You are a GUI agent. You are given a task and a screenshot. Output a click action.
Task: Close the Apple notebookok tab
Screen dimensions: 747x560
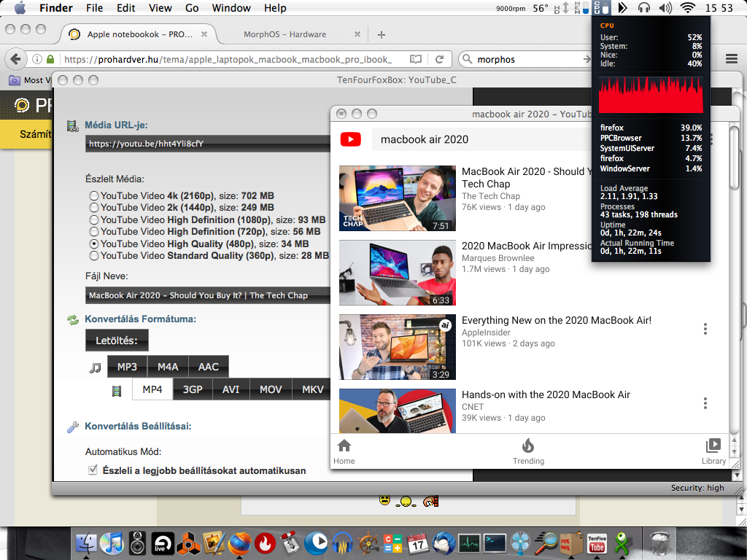[x=204, y=34]
